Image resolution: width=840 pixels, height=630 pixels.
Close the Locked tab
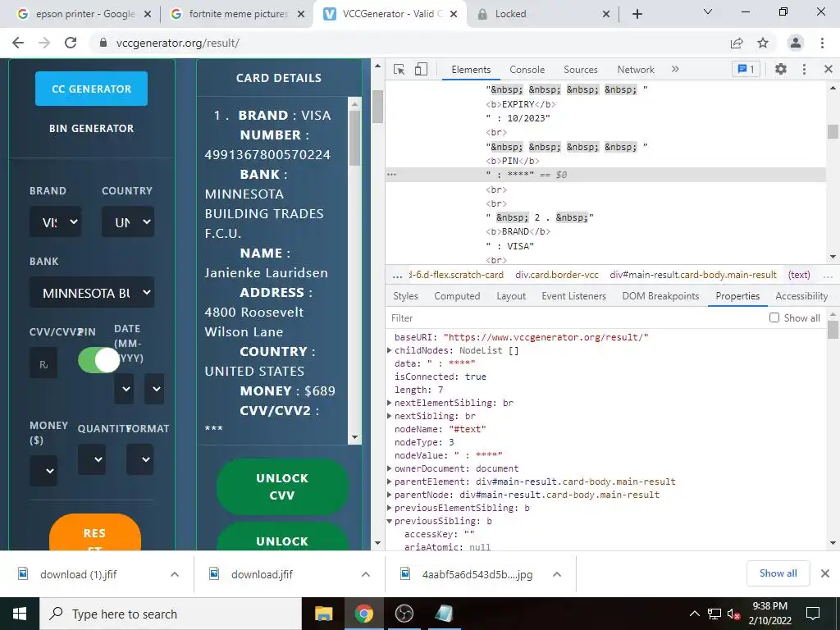[606, 14]
